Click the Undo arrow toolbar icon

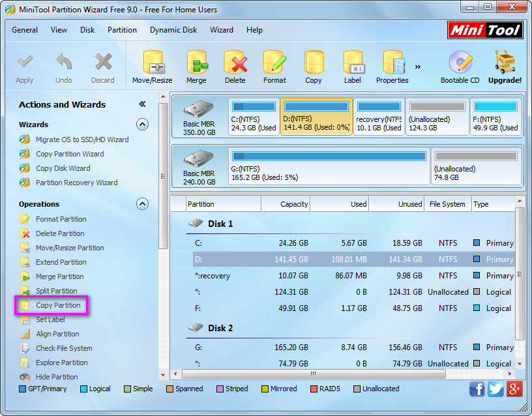point(64,63)
